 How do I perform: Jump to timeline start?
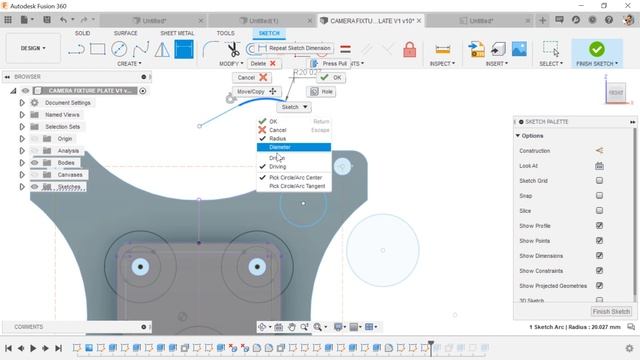[x=8, y=348]
